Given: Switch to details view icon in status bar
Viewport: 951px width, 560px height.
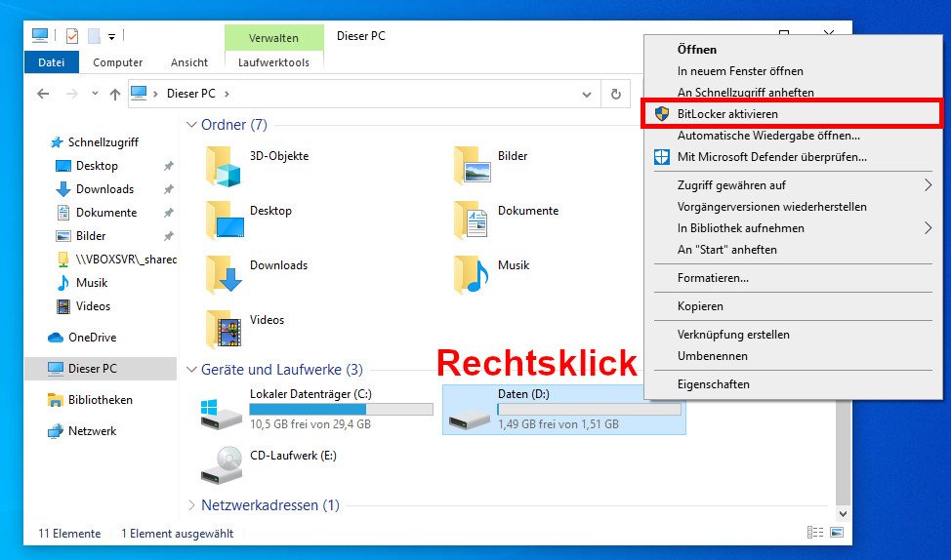Looking at the screenshot, I should coord(815,532).
